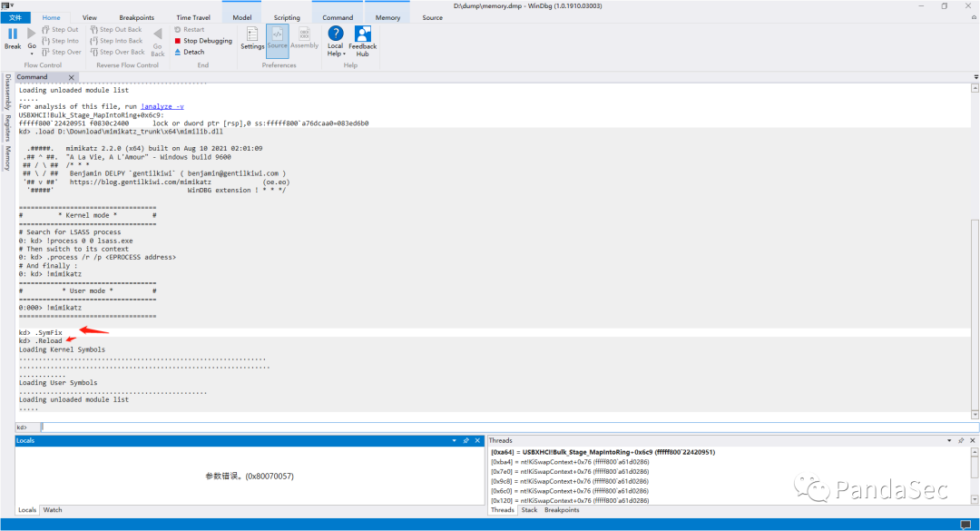
Task: Select the Watch bottom tab
Action: coord(53,510)
